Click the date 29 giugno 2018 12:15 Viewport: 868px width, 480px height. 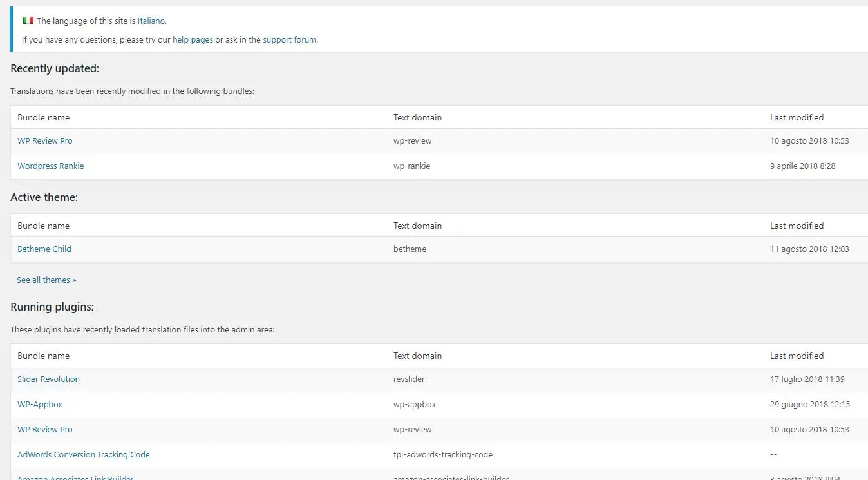(x=810, y=405)
